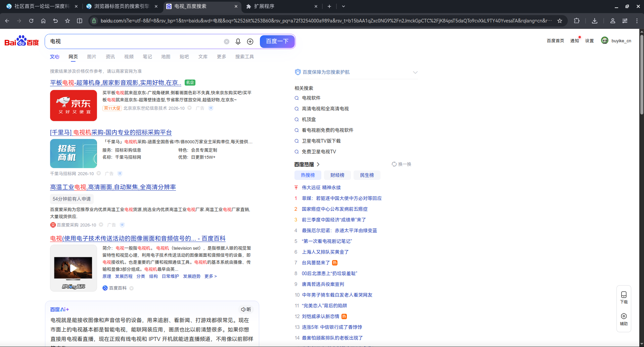Image resolution: width=644 pixels, height=347 pixels.
Task: Reload the page with the refresh icon
Action: pos(31,21)
